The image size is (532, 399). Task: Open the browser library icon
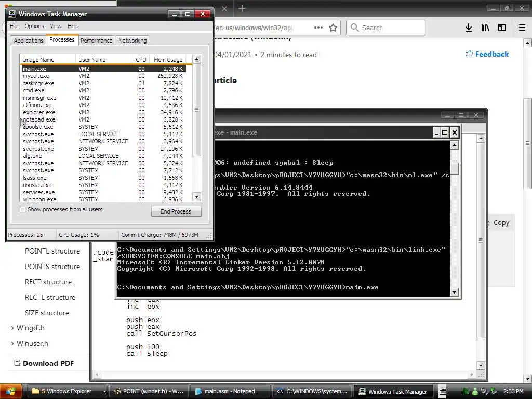click(485, 28)
